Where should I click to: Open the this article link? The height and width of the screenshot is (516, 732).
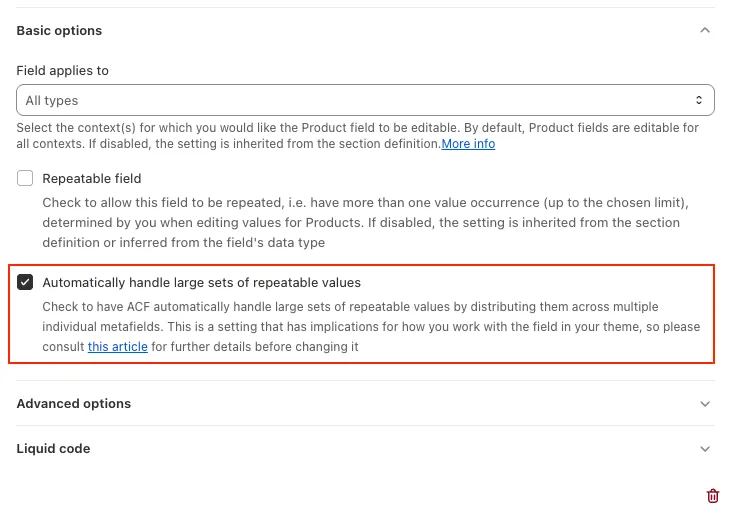click(x=118, y=346)
